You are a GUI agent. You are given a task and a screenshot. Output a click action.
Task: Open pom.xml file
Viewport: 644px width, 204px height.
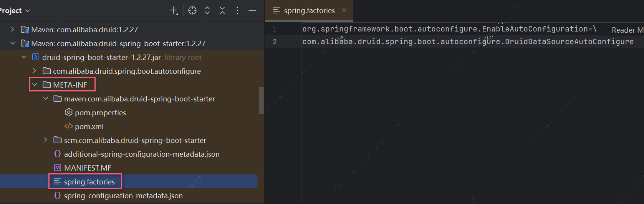[x=89, y=126]
